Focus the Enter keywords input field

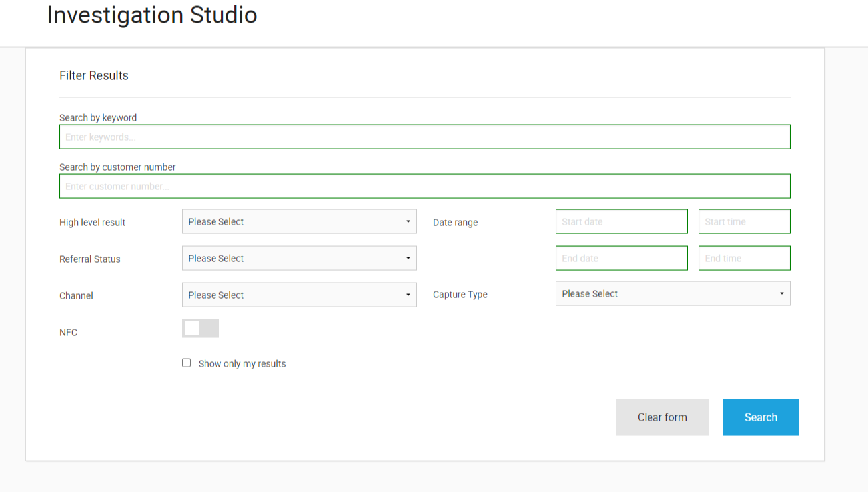coord(424,137)
